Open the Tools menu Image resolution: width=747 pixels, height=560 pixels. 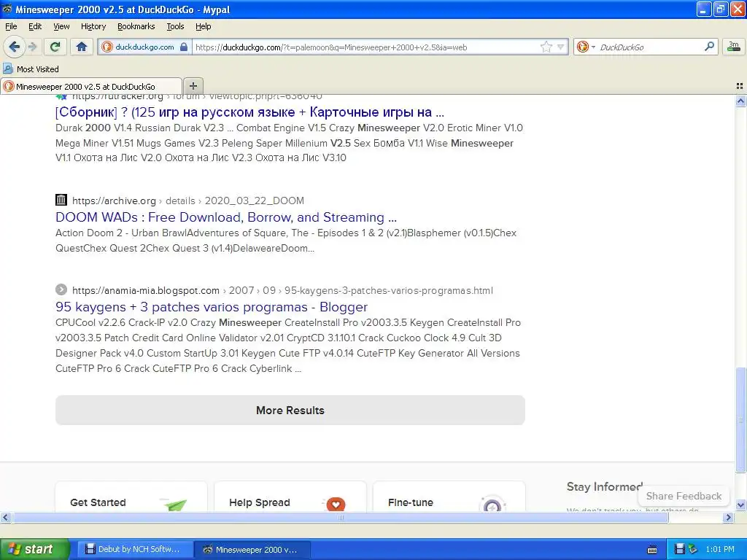pos(175,26)
